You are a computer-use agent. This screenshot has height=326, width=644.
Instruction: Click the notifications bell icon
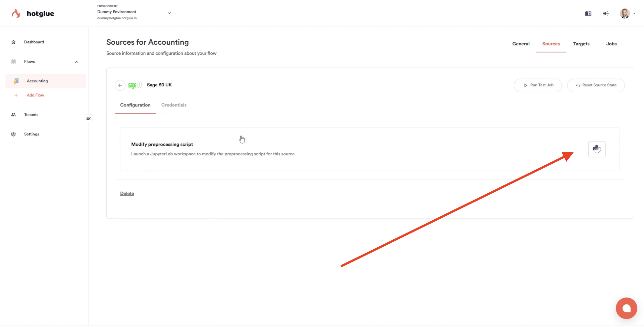605,14
